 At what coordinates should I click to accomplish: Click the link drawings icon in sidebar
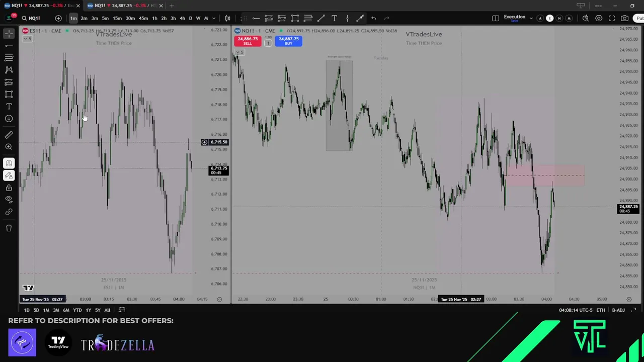pos(9,212)
